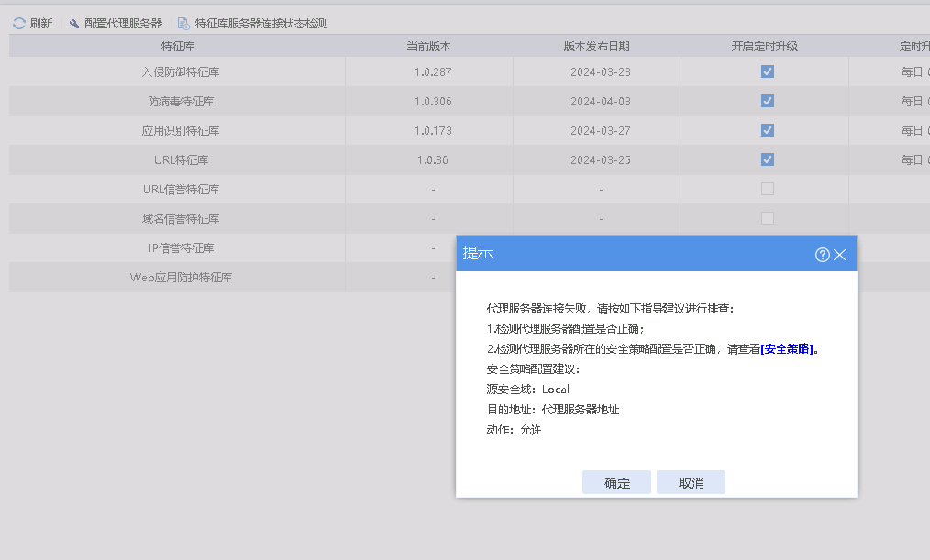Click the 提示 dialog title bar text
Image resolution: width=930 pixels, height=560 pixels.
478,253
